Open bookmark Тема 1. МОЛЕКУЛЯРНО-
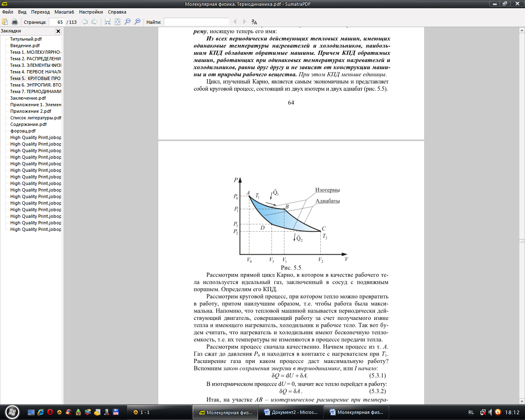 36,52
